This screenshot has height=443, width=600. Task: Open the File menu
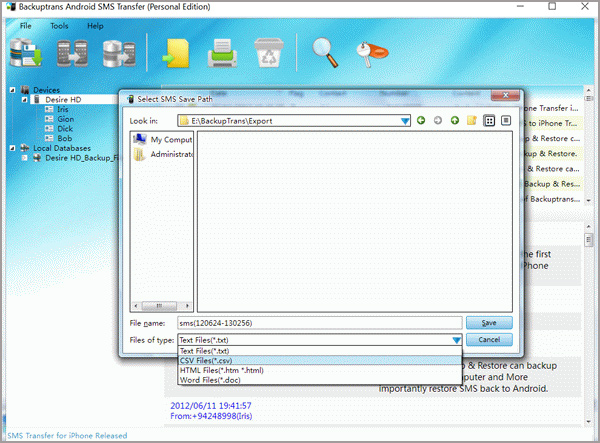tap(26, 26)
